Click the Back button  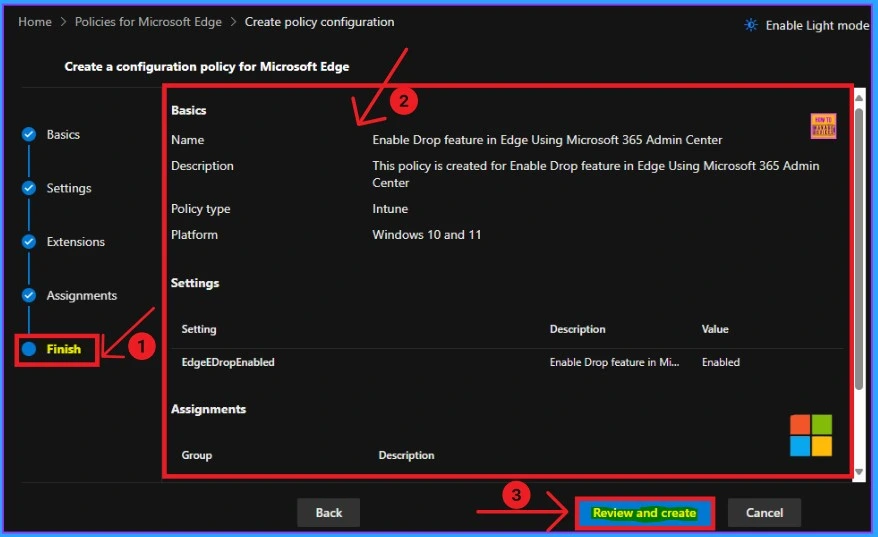pyautogui.click(x=329, y=512)
